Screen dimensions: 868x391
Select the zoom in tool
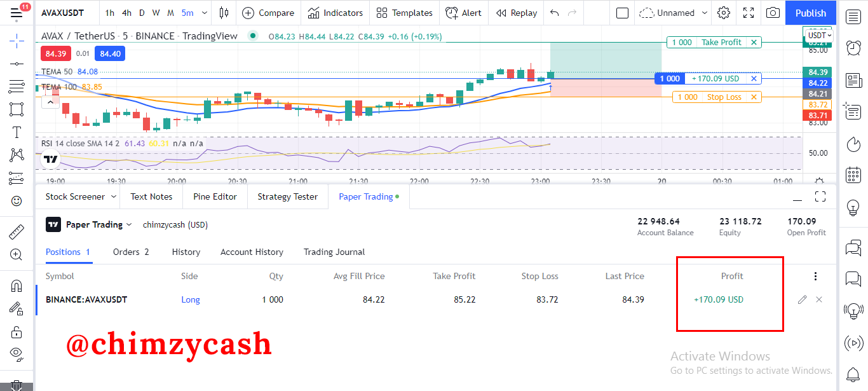[17, 255]
